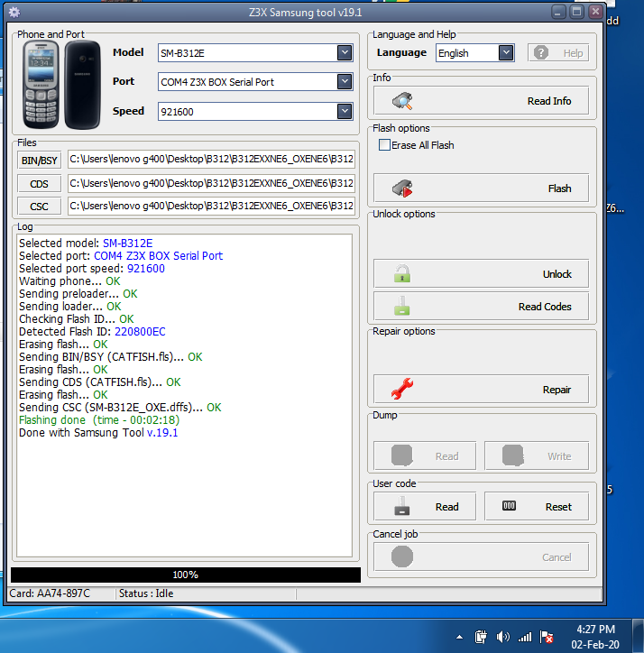
Task: Click the 'Flashing done' log line
Action: pos(99,419)
